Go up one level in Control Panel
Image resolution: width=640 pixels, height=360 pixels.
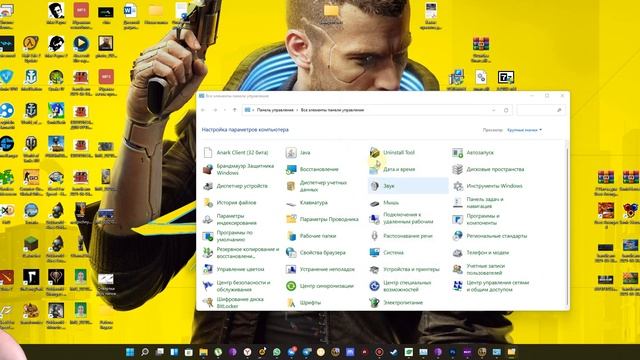pos(235,110)
